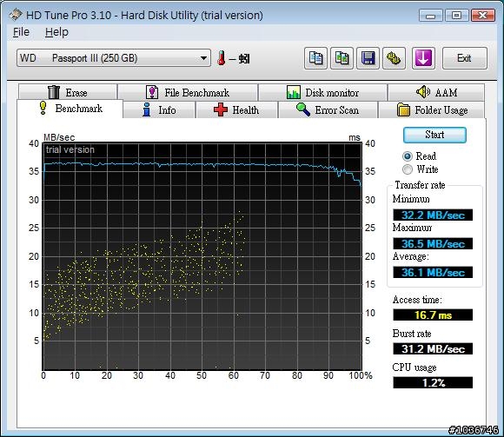Open the Folder Usage tab
The height and width of the screenshot is (437, 504).
pyautogui.click(x=432, y=109)
